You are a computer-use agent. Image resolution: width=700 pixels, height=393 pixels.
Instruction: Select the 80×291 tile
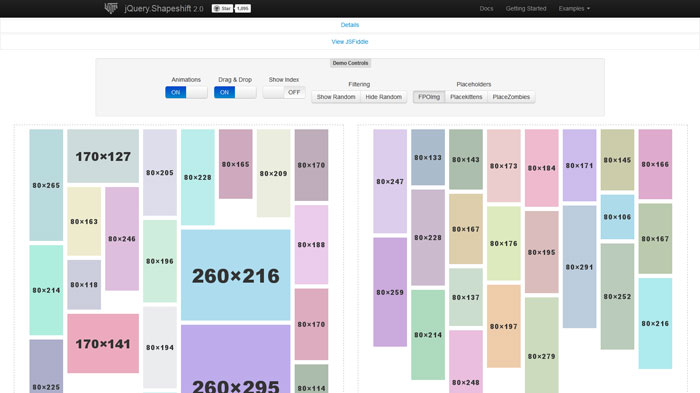579,267
